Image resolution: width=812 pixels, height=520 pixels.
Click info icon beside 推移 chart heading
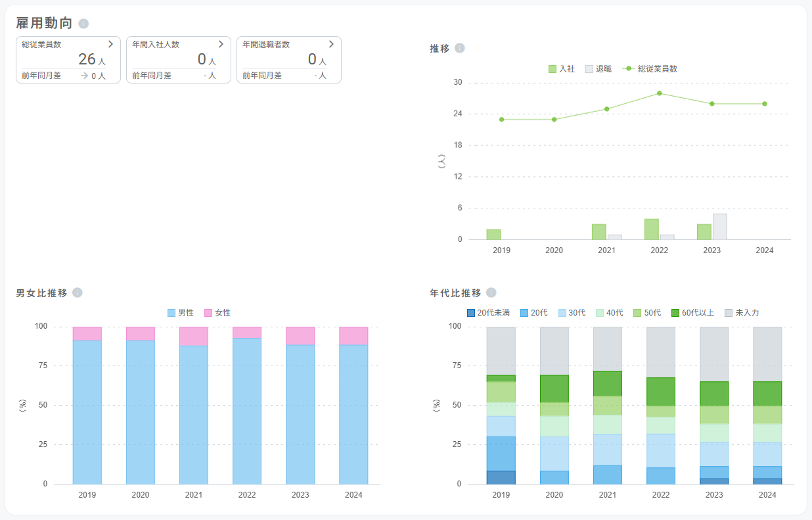[x=460, y=48]
